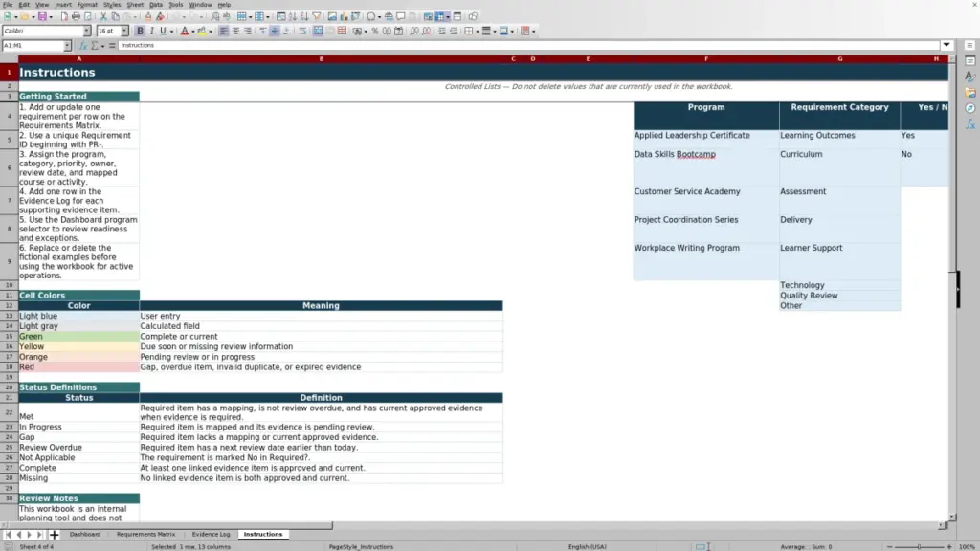Open sidebar Properties panel icon
This screenshot has width=980, height=551.
[x=970, y=60]
